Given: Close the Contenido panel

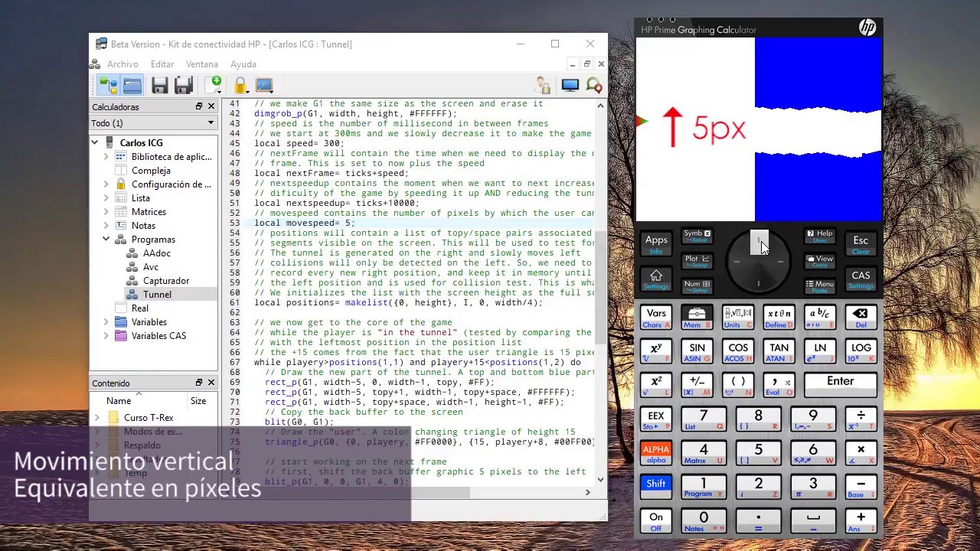Looking at the screenshot, I should [211, 383].
